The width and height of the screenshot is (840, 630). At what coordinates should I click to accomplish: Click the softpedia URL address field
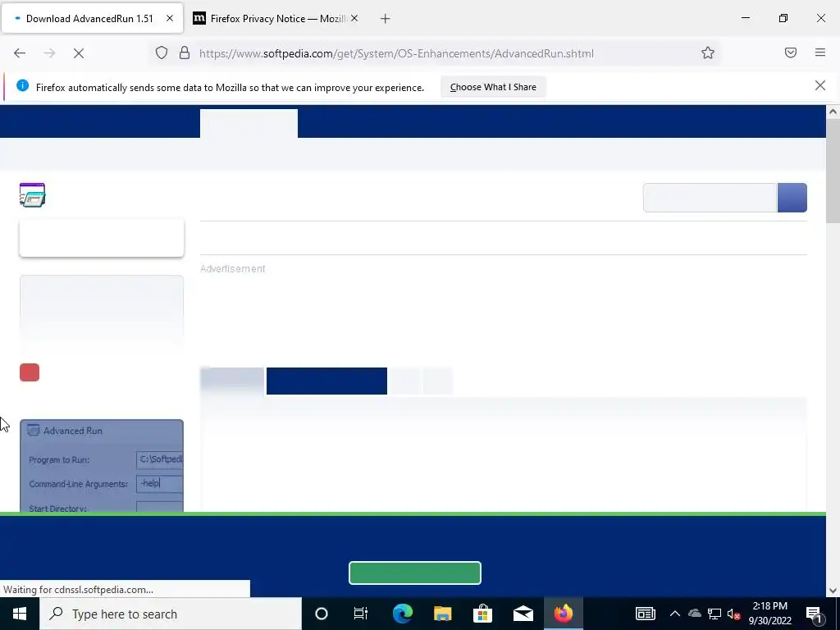pos(396,53)
